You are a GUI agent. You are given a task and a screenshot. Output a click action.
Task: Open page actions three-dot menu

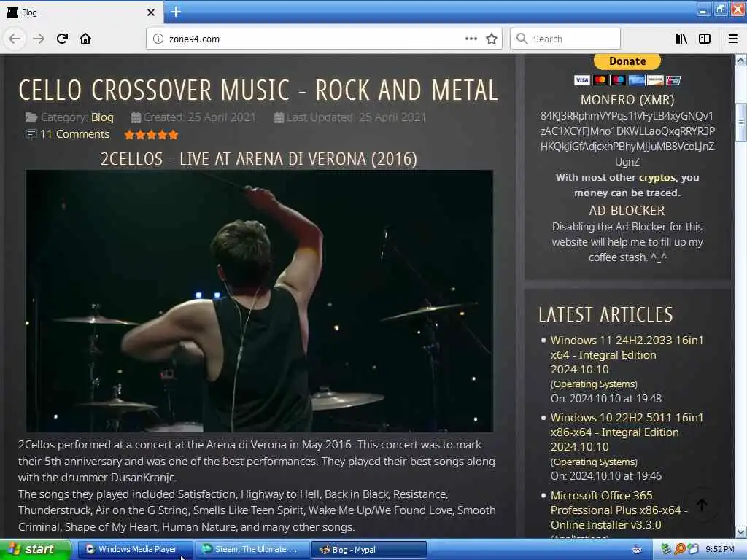tap(471, 39)
